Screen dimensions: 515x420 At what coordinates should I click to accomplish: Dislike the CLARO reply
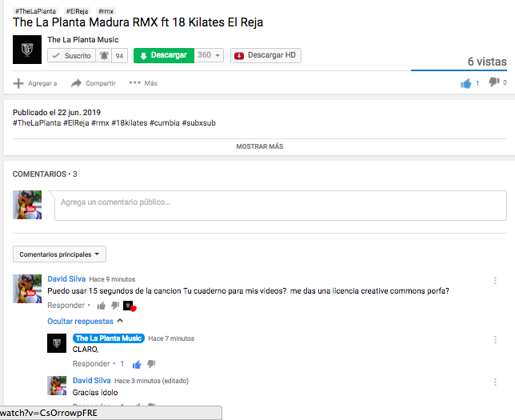click(x=151, y=364)
